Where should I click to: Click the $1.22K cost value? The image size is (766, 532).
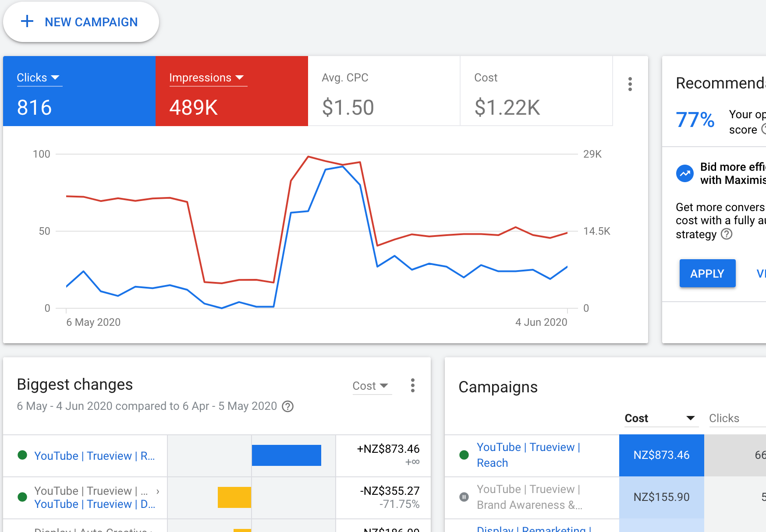coord(507,108)
